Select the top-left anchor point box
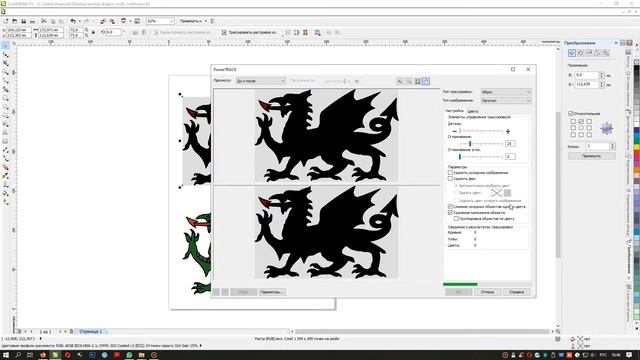 [x=573, y=122]
